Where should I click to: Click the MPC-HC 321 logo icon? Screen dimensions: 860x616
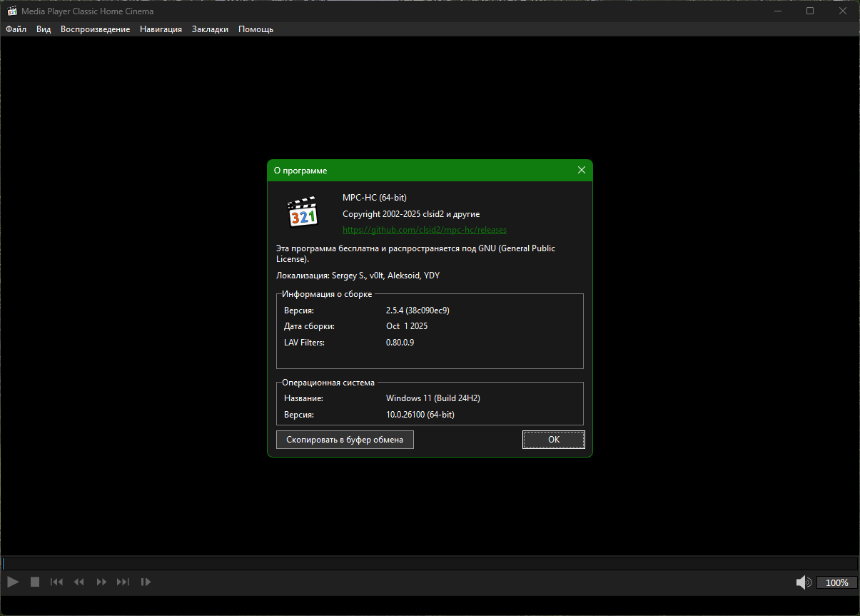[302, 212]
